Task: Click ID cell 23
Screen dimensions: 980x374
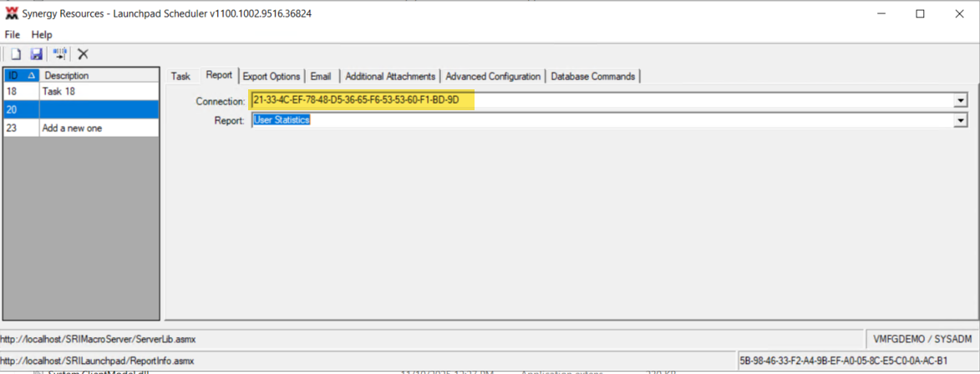Action: [x=21, y=128]
